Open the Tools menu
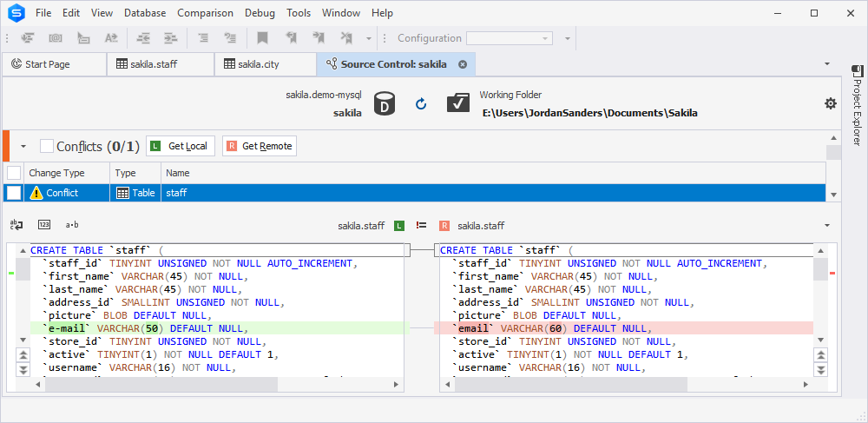868x423 pixels. click(x=299, y=13)
